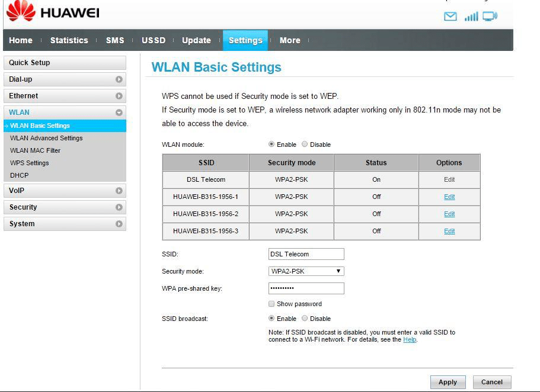Screen dimensions: 540x392
Task: Go to the SMS tab
Action: (115, 40)
